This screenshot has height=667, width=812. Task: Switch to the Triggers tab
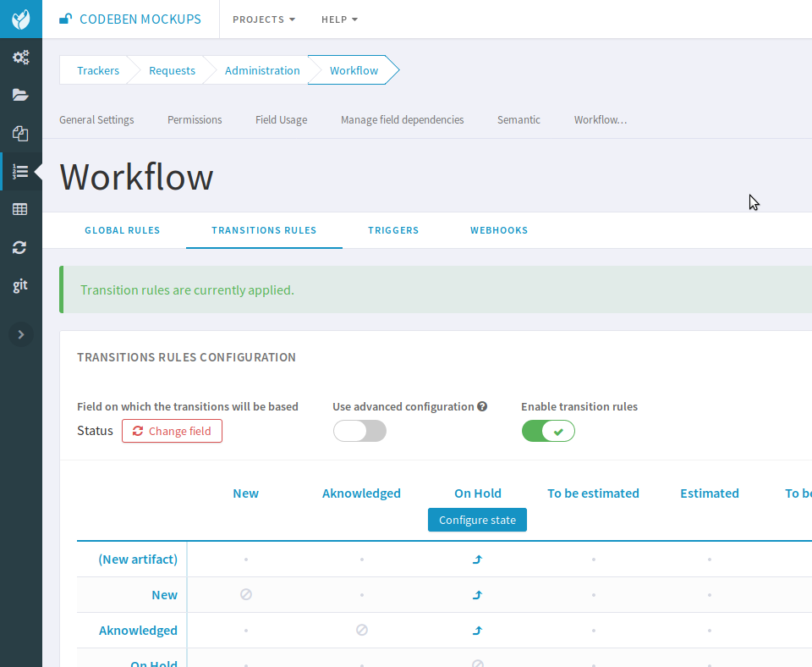click(x=393, y=230)
